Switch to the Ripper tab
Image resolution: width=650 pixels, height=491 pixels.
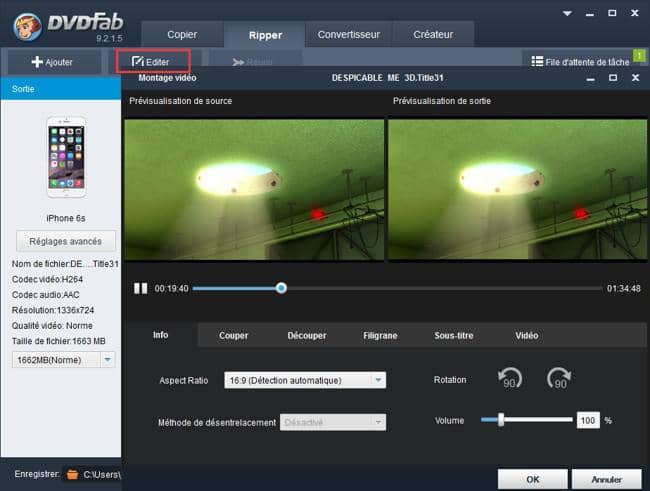point(265,35)
